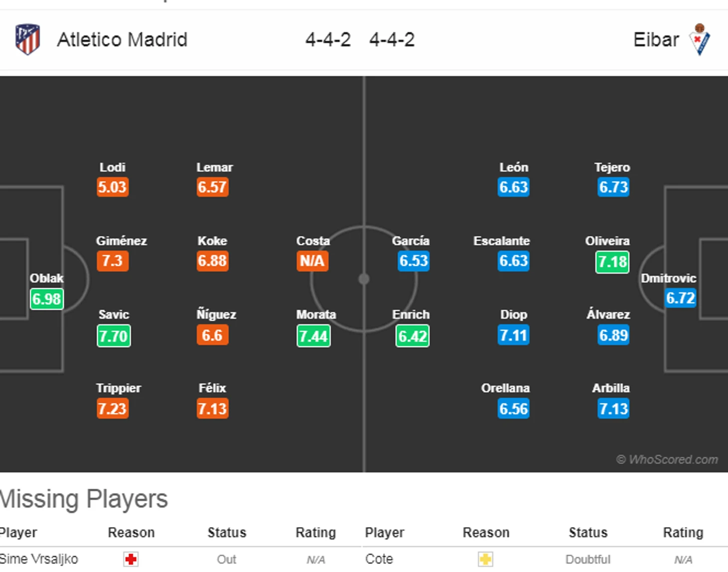Click the WhoScored.com watermark

667,459
